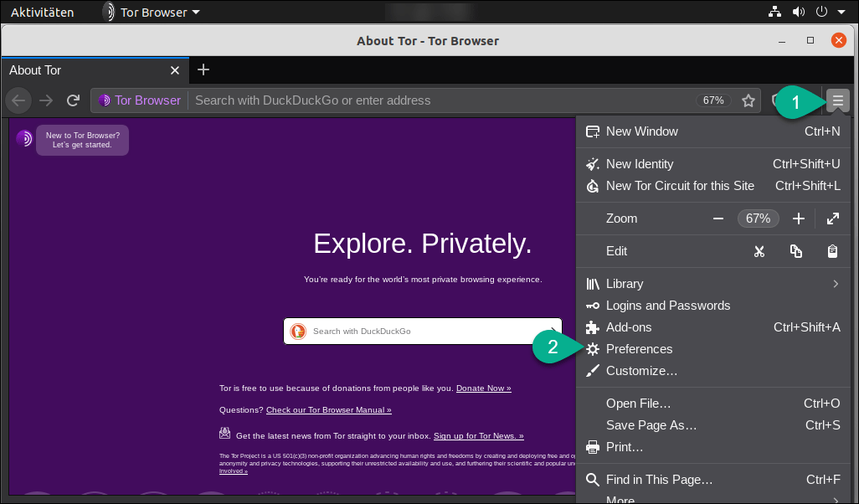Select New Tor Circuit for this Site
Screen dimensions: 859x504
(x=712, y=186)
